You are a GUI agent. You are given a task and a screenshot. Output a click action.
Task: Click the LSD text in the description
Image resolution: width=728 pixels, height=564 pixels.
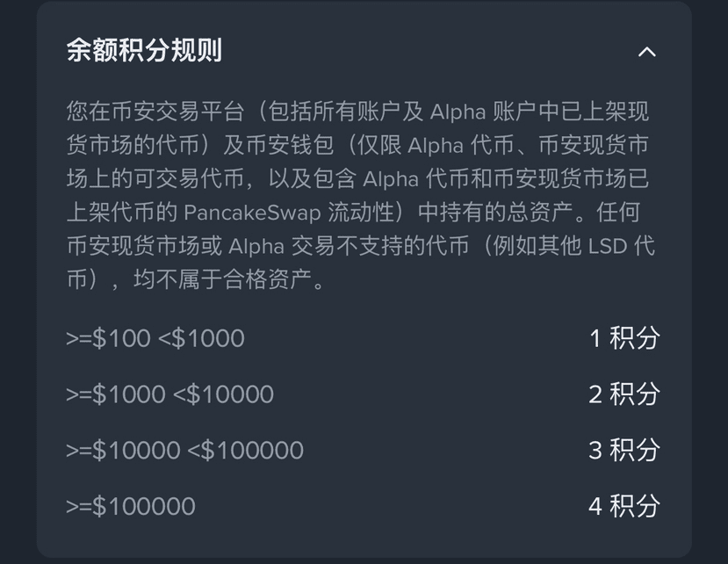pyautogui.click(x=608, y=246)
